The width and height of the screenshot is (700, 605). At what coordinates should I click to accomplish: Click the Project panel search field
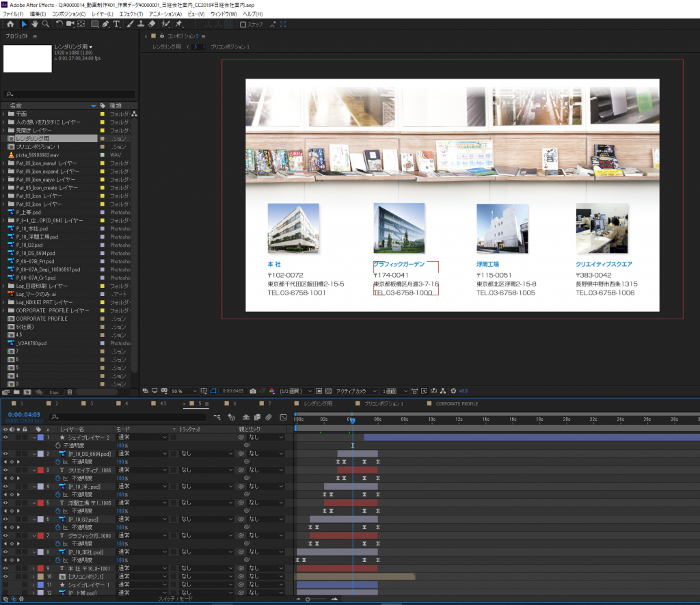[x=69, y=94]
